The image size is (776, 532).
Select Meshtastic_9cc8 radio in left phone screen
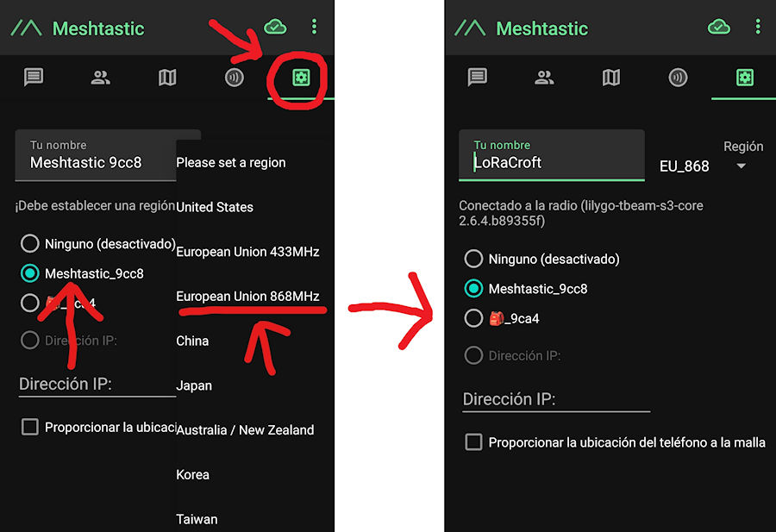[30, 273]
